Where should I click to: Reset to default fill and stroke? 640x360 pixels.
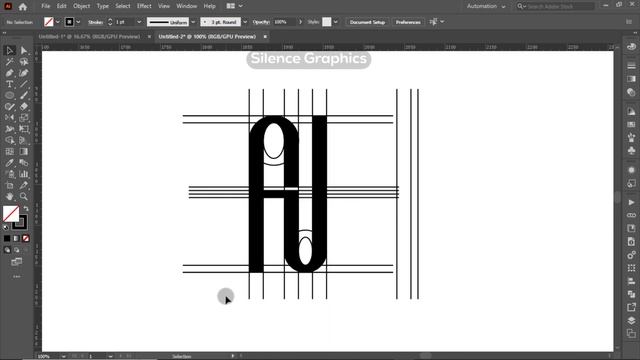pos(6,227)
